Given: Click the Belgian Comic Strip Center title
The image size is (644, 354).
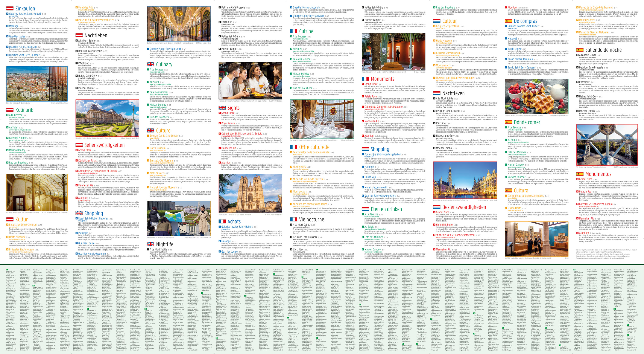Looking at the screenshot, I should 164,136.
